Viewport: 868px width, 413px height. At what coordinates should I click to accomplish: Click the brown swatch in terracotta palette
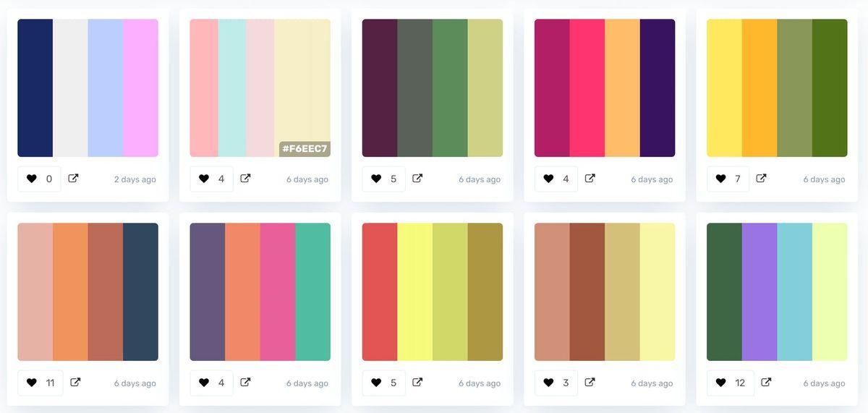587,292
